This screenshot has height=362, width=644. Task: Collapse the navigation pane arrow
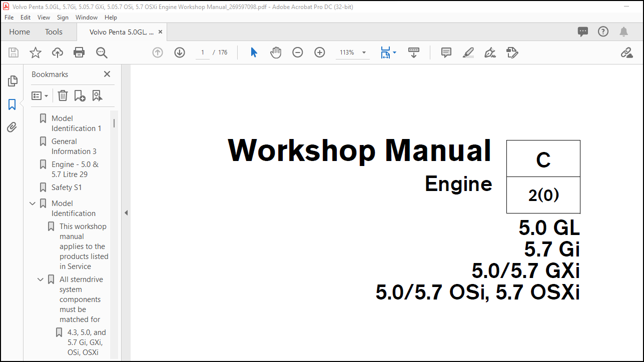[126, 213]
